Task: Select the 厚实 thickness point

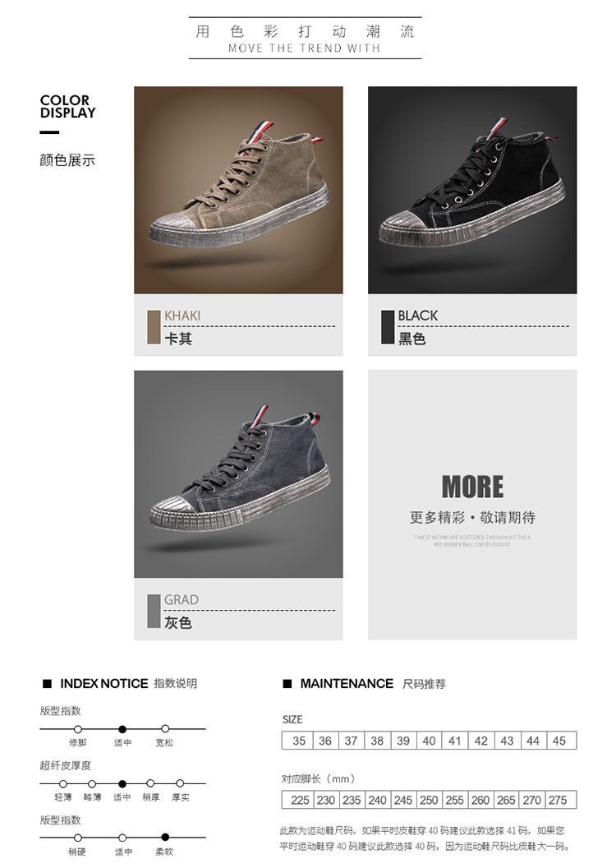Action: [180, 784]
